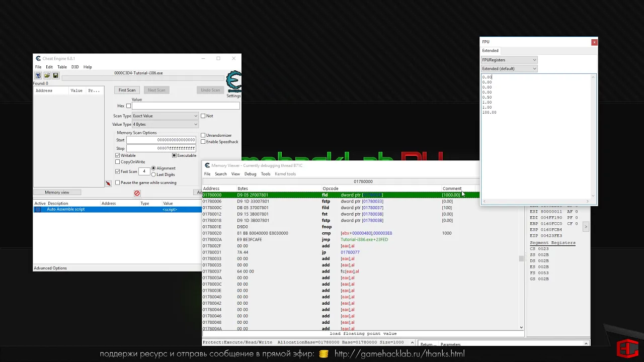Viewport: 644px width, 362px height.
Task: Click the Stop address field
Action: click(x=161, y=148)
